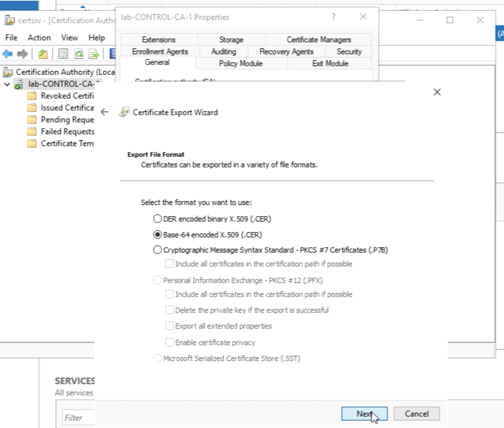The height and width of the screenshot is (428, 504).
Task: Click the Refresh toolbar icon
Action: [x=79, y=54]
